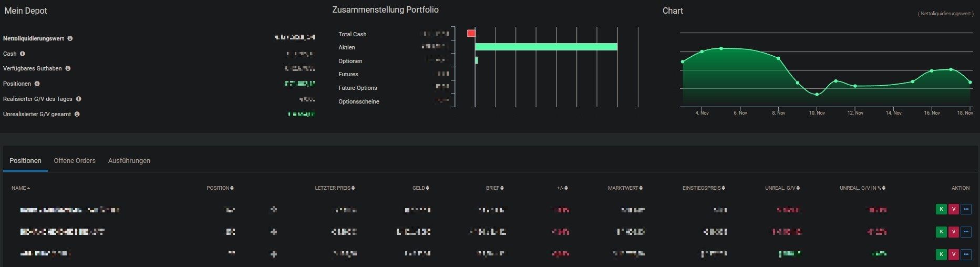Click the AKTION column header
Screen dimensions: 980x267
(961, 188)
